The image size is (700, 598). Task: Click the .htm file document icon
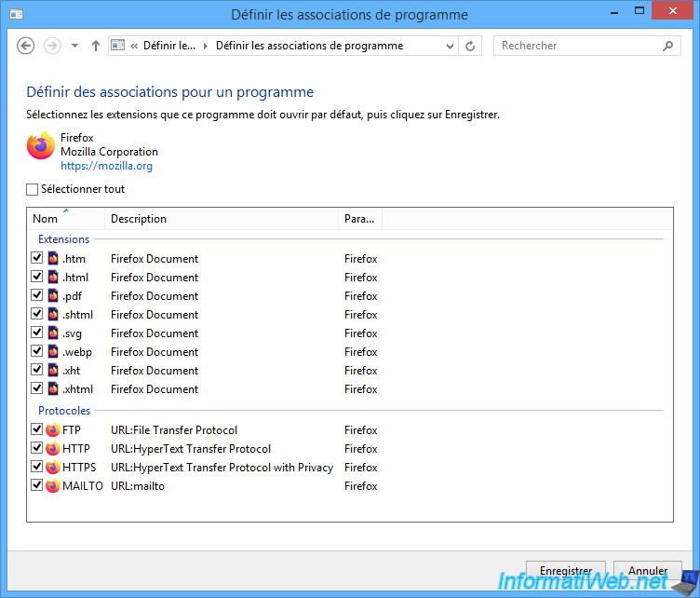pyautogui.click(x=53, y=258)
